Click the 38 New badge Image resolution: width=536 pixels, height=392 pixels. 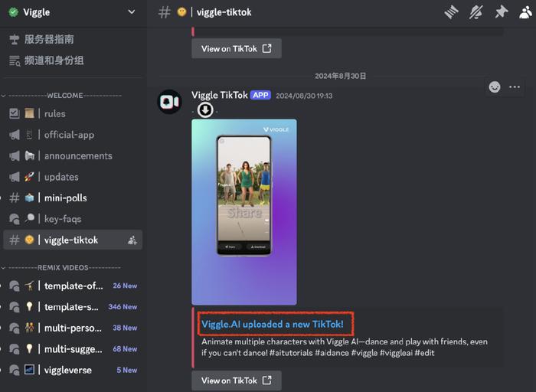click(x=125, y=328)
